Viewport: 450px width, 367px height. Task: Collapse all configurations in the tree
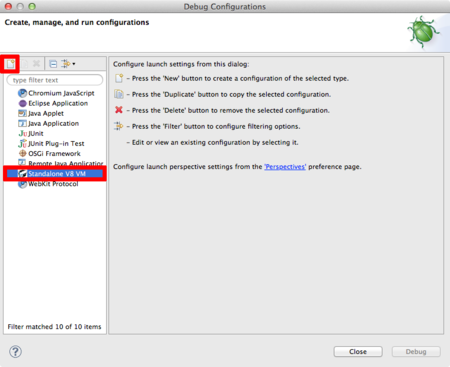(x=53, y=64)
